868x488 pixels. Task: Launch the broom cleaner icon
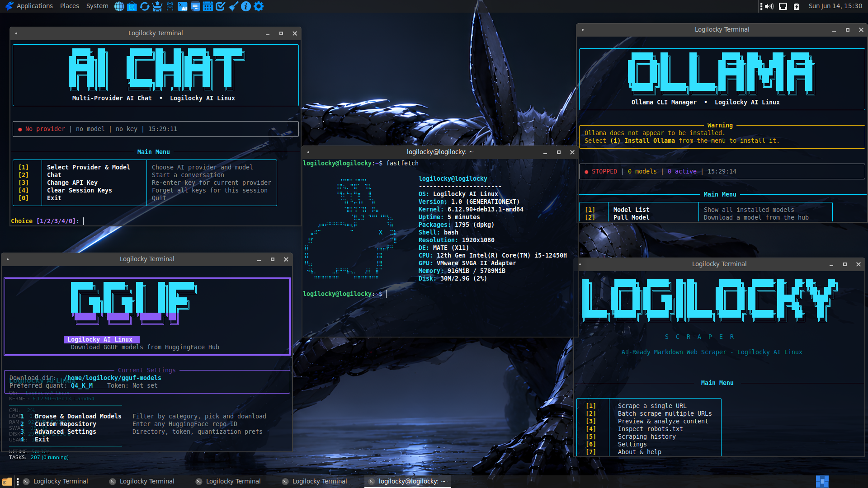coord(233,6)
